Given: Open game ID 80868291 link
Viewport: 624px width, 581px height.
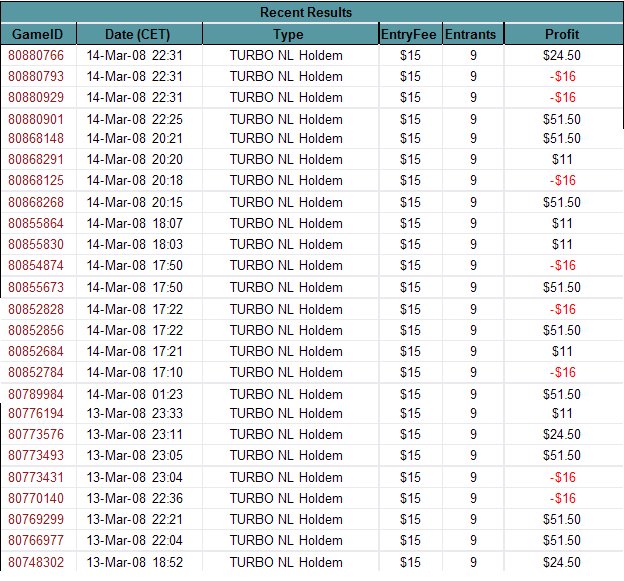Looking at the screenshot, I should [36, 160].
